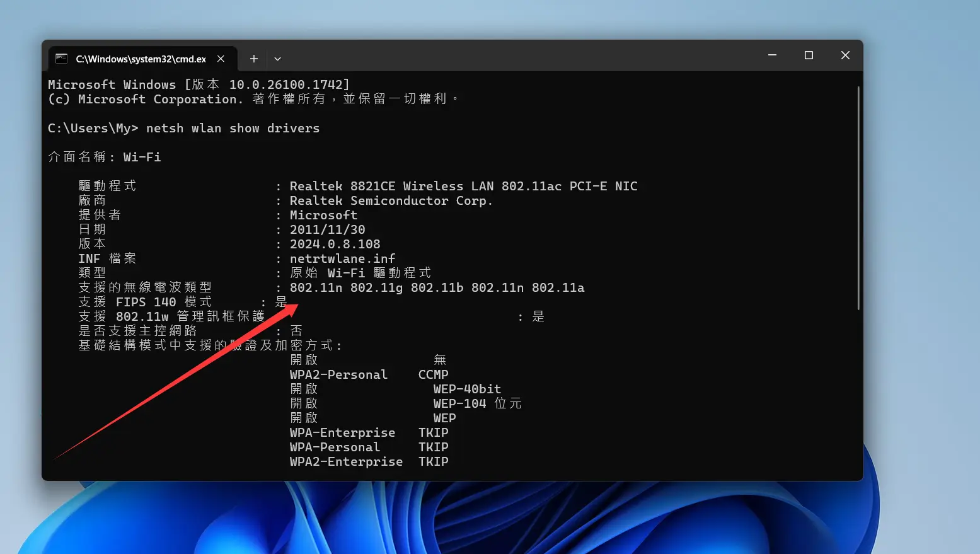Click the text 'WPA2-Enterprise'
980x554 pixels.
pyautogui.click(x=346, y=461)
